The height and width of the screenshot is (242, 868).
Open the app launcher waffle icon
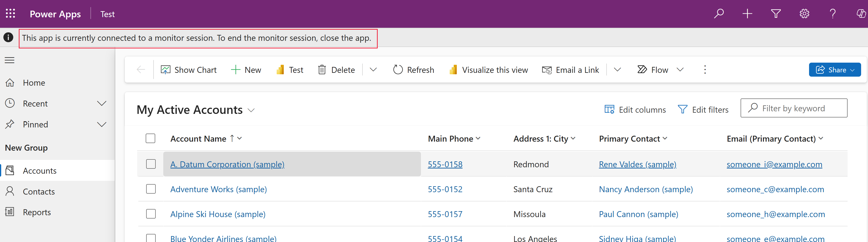(10, 14)
